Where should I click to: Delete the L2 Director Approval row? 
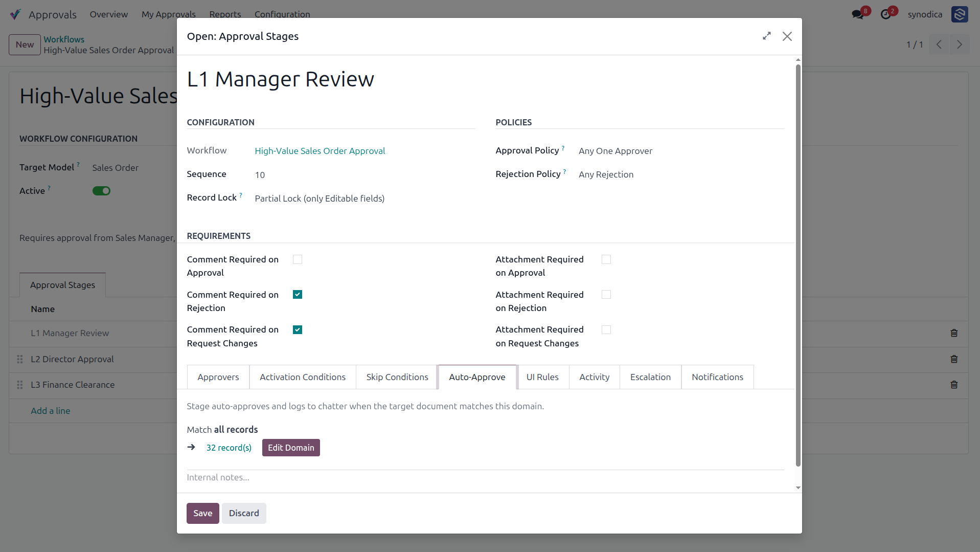coord(954,359)
